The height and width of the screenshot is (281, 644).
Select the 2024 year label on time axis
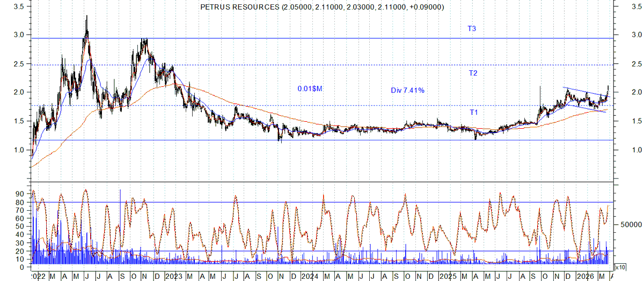[x=309, y=276]
